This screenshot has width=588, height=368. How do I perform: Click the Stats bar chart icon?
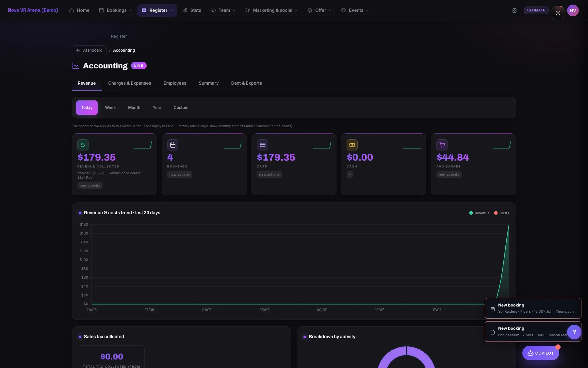pyautogui.click(x=185, y=10)
